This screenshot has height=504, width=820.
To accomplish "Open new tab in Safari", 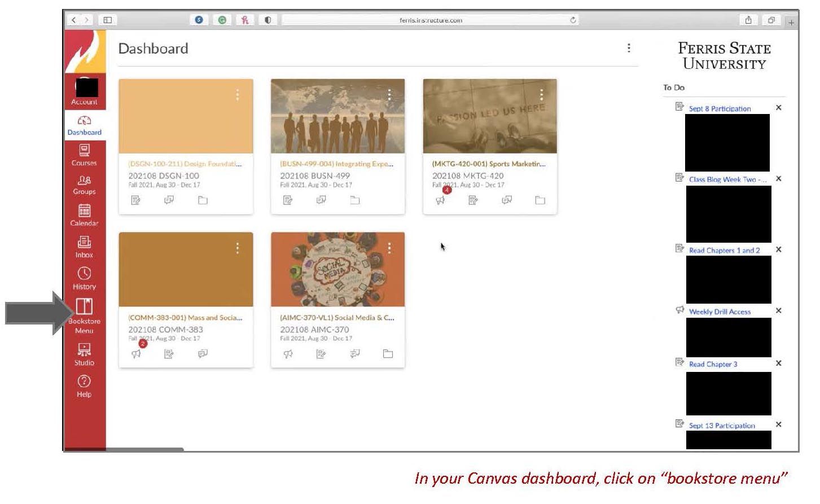I will click(791, 23).
